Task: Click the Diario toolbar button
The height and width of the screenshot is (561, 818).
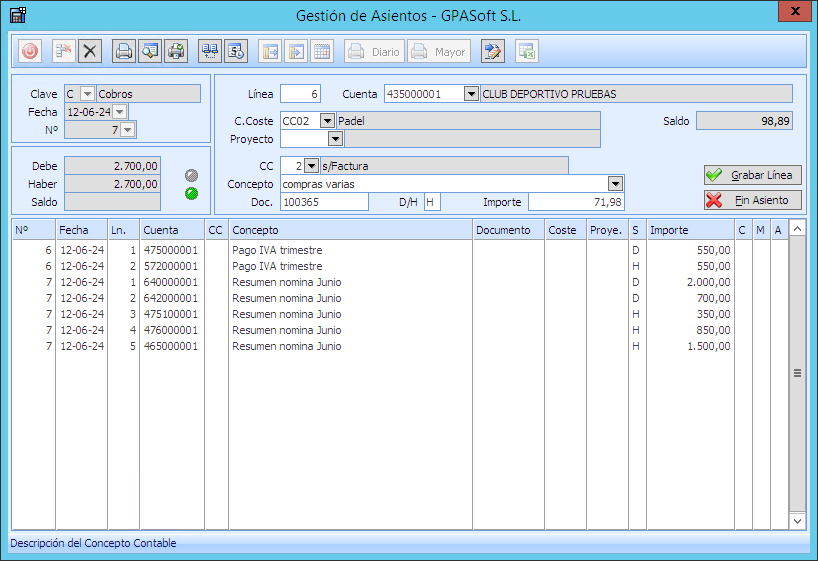Action: tap(374, 51)
